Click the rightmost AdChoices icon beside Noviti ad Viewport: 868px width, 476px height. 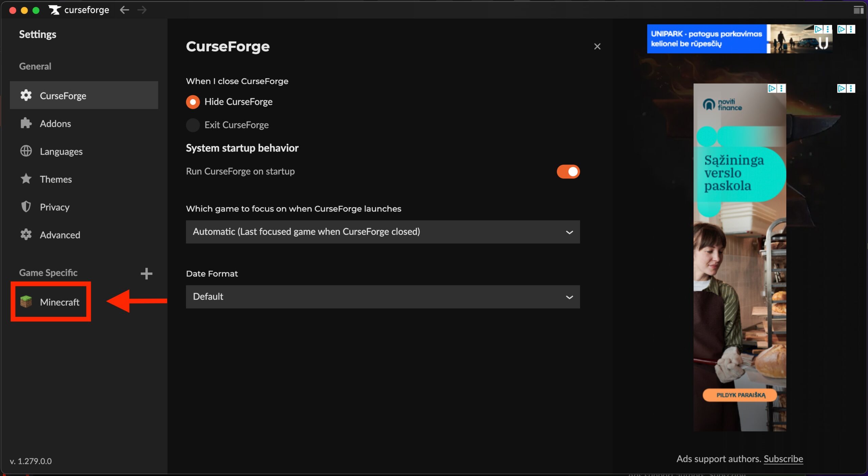841,89
